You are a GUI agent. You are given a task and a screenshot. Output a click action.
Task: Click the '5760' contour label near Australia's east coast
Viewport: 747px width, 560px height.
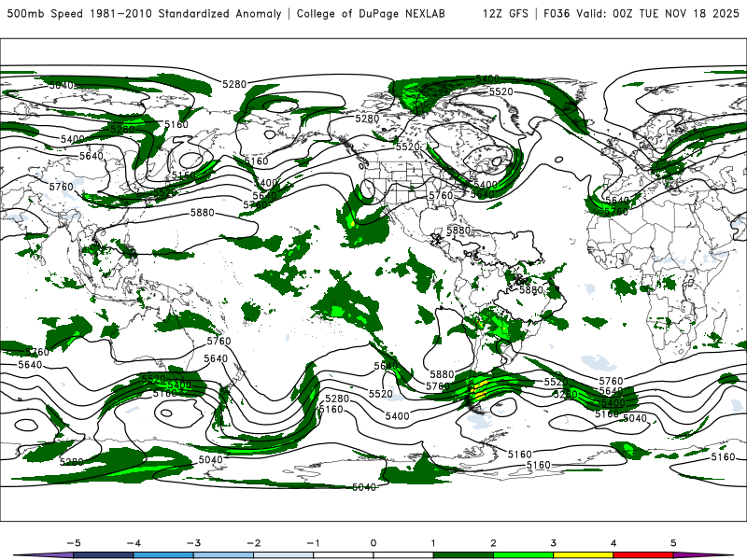(x=218, y=341)
